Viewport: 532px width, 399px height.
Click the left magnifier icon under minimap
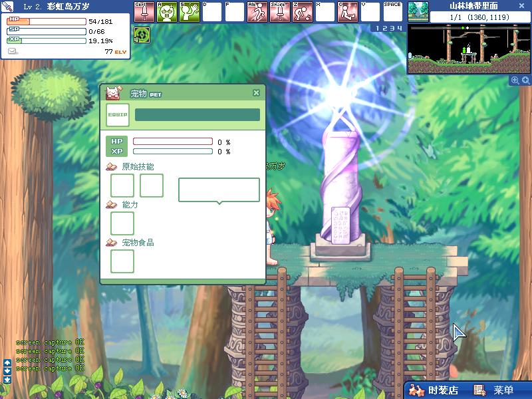pos(515,80)
